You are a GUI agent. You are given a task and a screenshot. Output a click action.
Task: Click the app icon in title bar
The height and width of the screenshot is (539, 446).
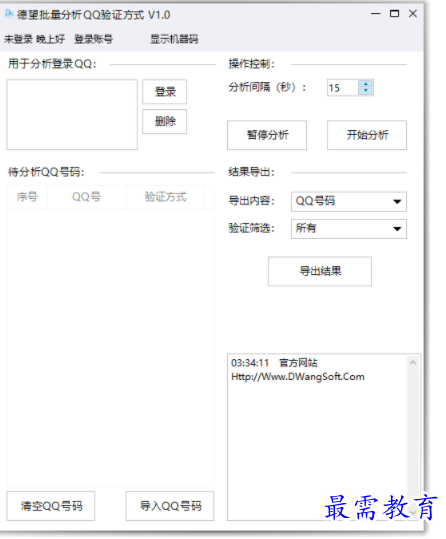[9, 14]
